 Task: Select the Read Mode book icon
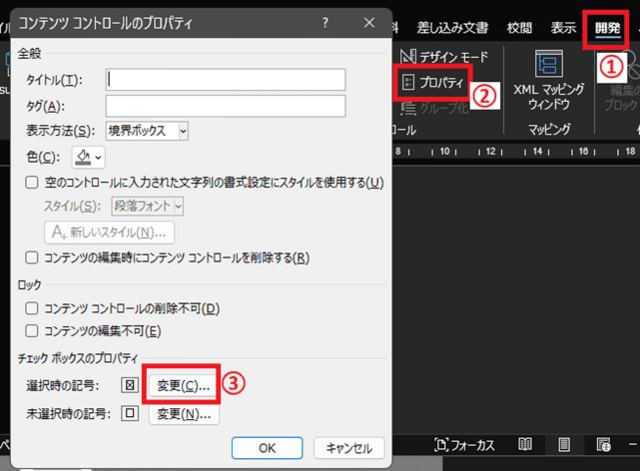(x=525, y=444)
